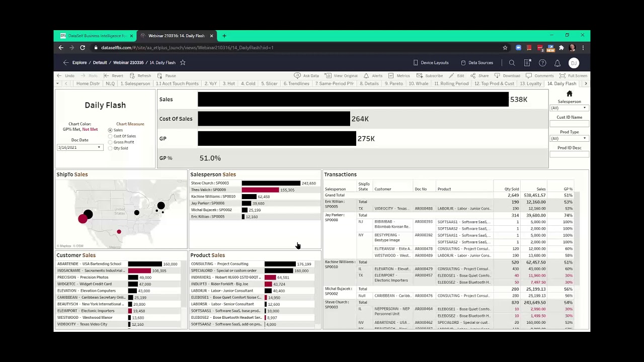The height and width of the screenshot is (362, 644).
Task: Click the home icon above Salesperson filter
Action: [570, 94]
